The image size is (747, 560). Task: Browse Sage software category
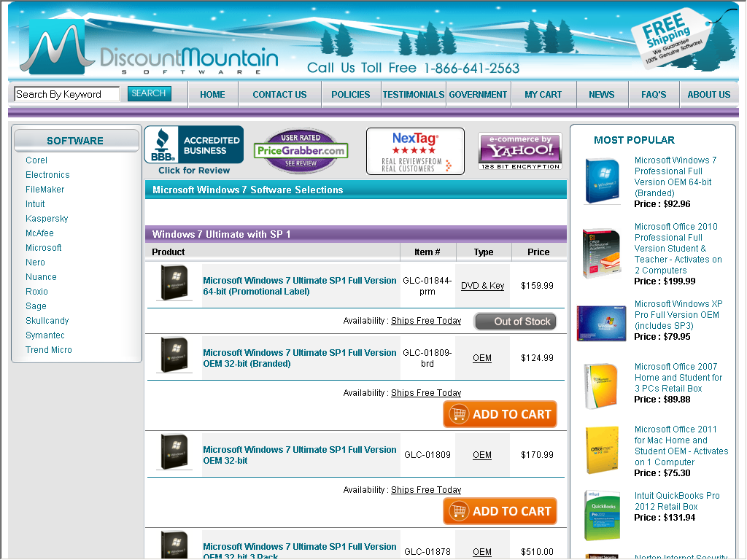click(x=36, y=306)
